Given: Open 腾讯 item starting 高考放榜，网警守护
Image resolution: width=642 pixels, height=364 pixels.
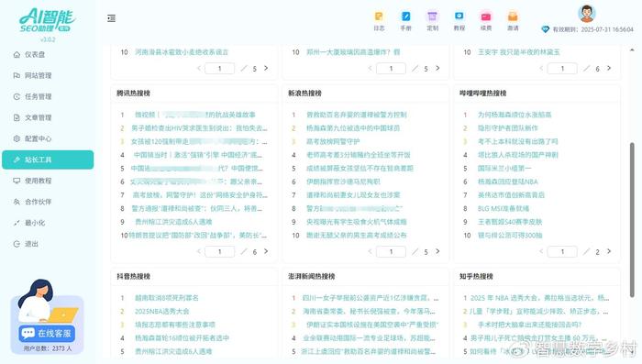Looking at the screenshot, I should (200, 195).
